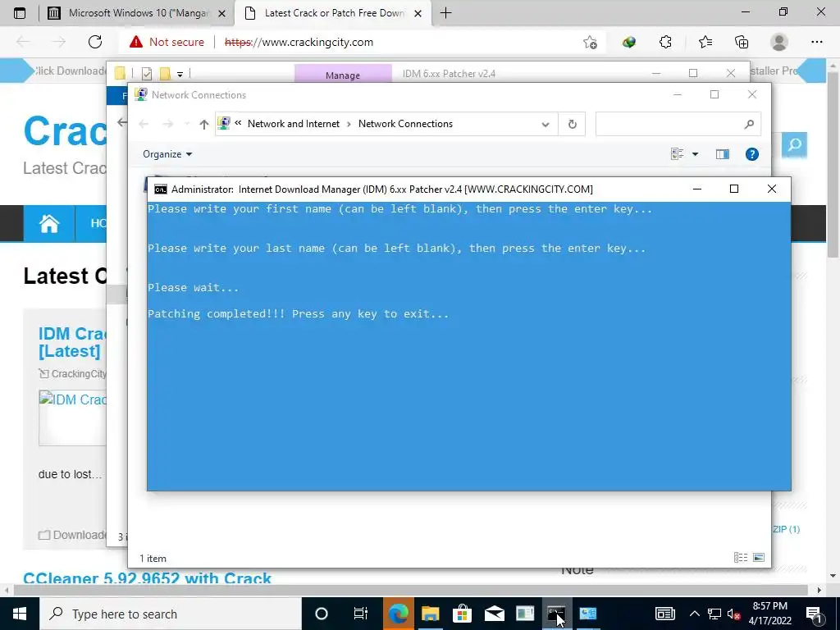This screenshot has width=840, height=630.
Task: Open the IDM browser extension icon
Action: click(x=629, y=42)
